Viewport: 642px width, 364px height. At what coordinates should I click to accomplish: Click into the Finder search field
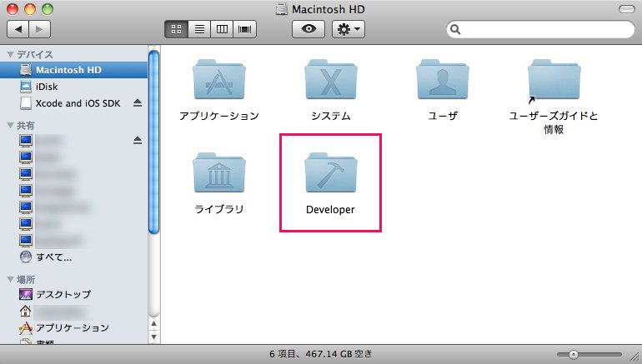[540, 29]
